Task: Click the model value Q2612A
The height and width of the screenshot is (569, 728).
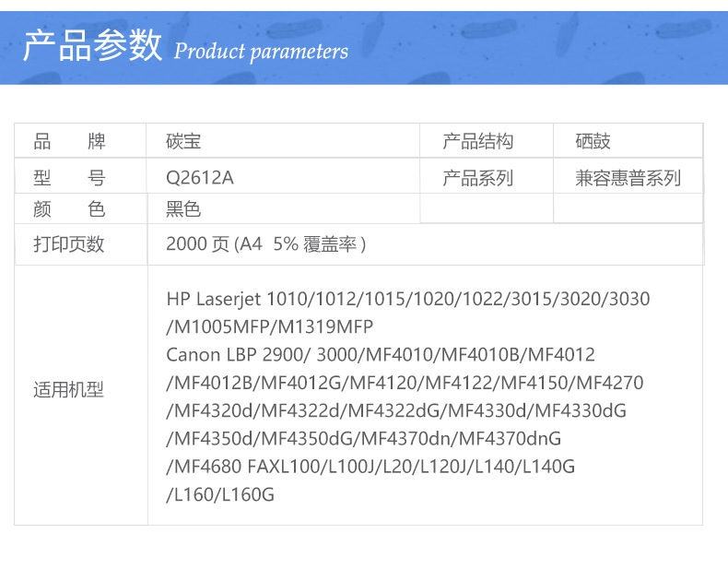Action: [x=200, y=177]
